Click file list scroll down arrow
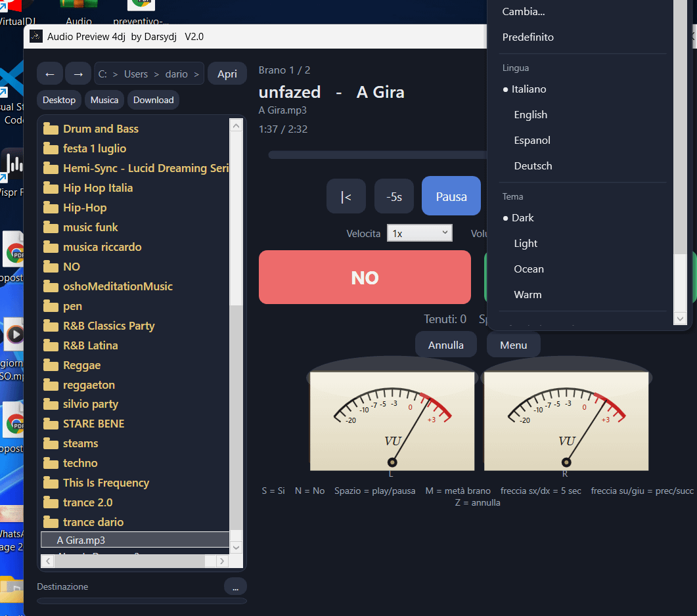The height and width of the screenshot is (616, 697). pyautogui.click(x=236, y=548)
